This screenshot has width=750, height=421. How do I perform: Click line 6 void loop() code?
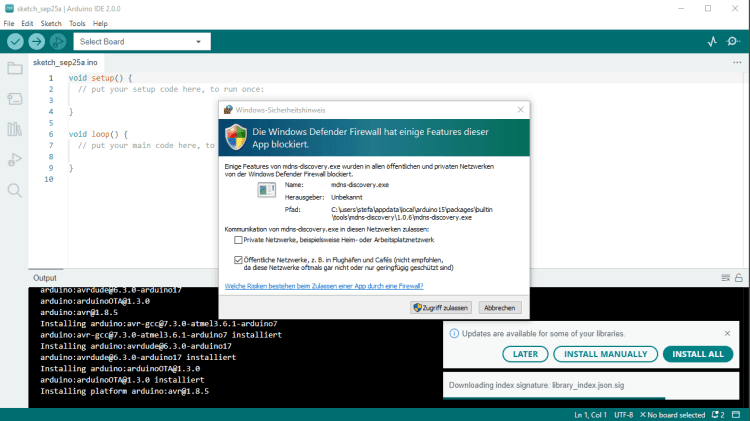tap(98, 134)
